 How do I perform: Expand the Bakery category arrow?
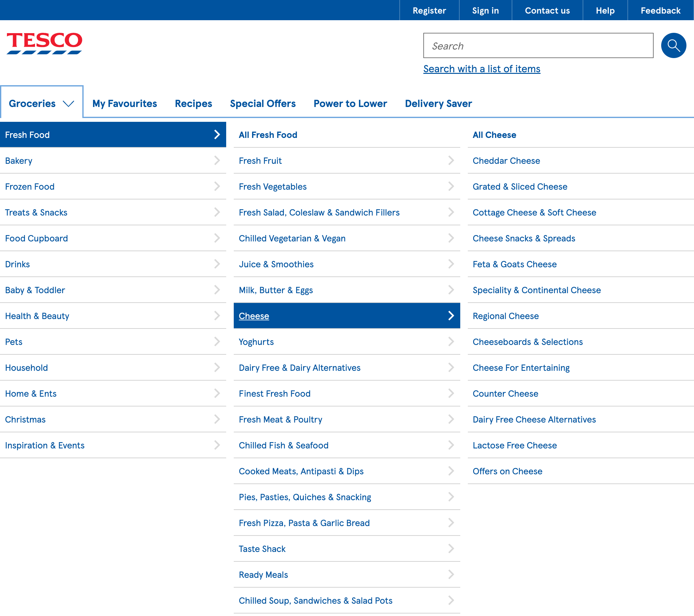click(217, 160)
